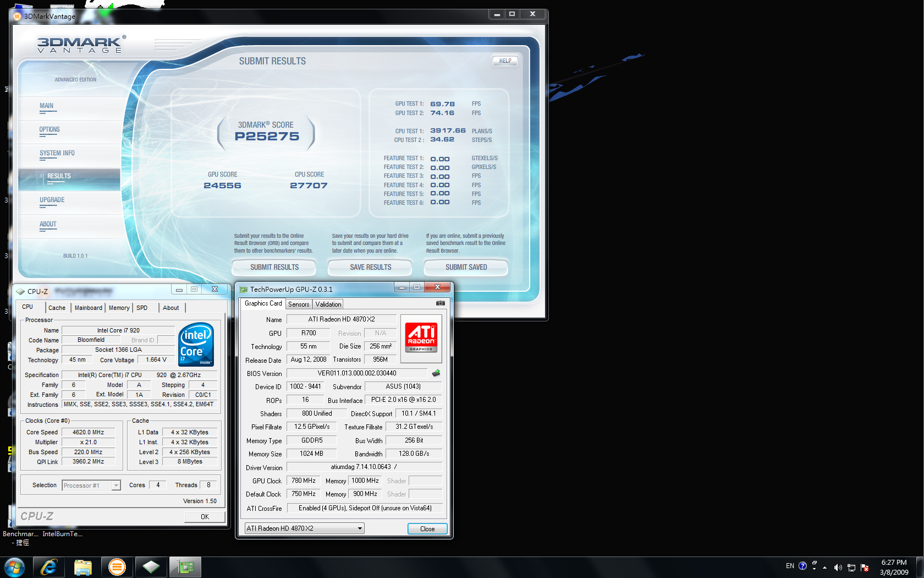
Task: Open Windows Explorer folder icon in taskbar
Action: [82, 567]
